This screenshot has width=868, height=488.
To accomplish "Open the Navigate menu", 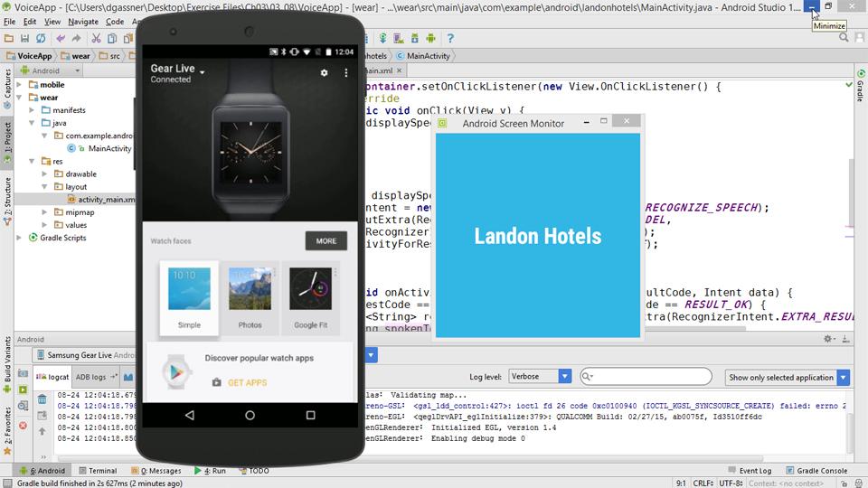I will pos(83,22).
